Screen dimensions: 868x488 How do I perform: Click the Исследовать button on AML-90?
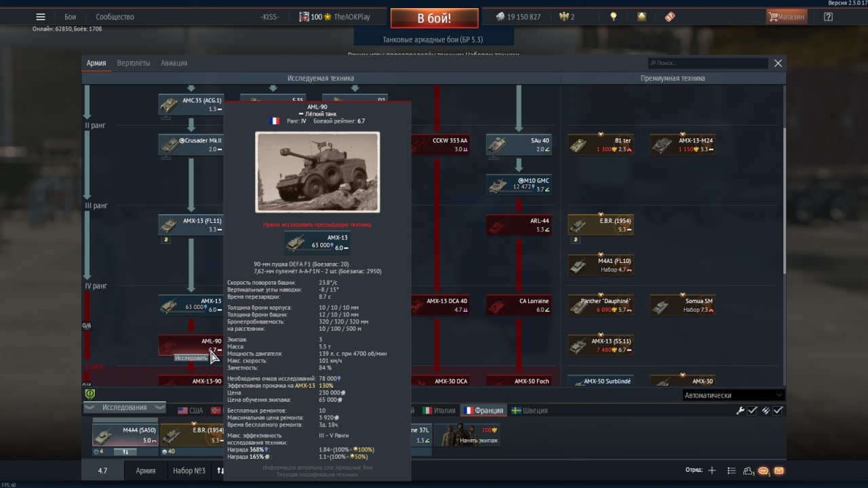[191, 358]
